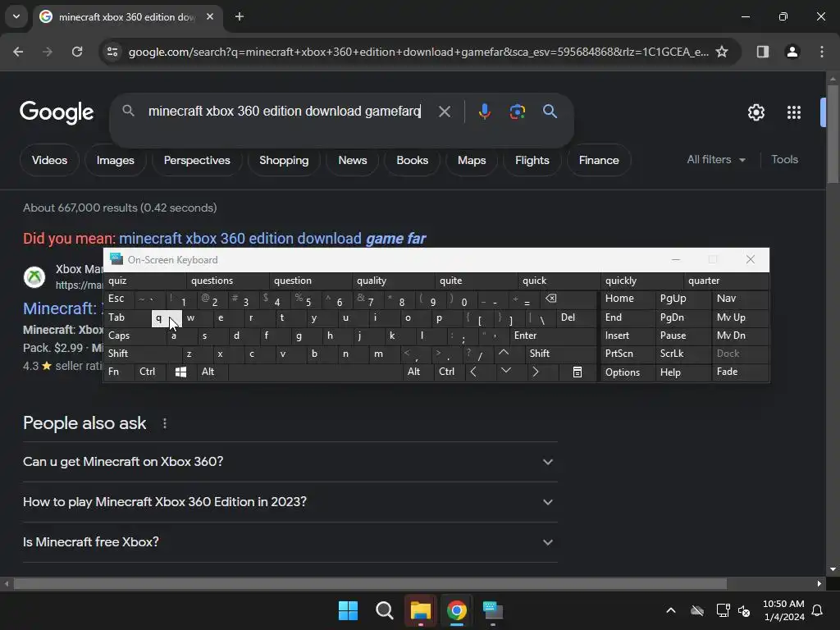
Task: Click the Google logo
Action: (57, 112)
